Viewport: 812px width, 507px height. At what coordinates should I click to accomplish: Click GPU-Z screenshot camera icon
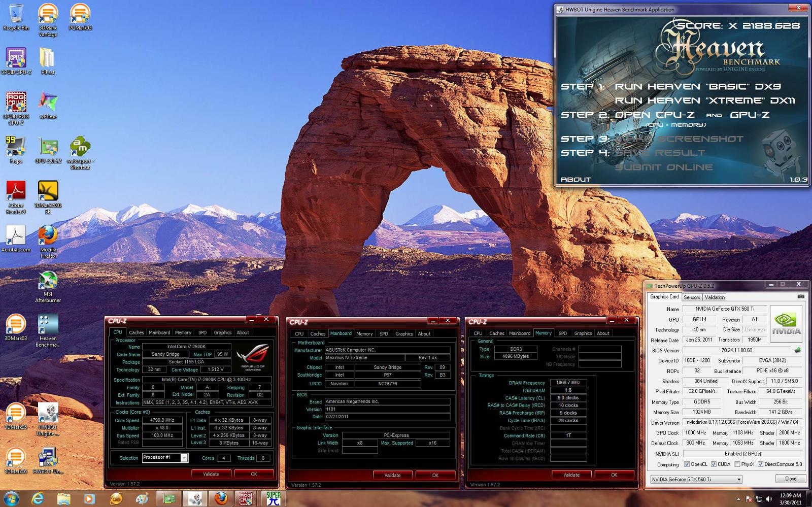(x=800, y=297)
